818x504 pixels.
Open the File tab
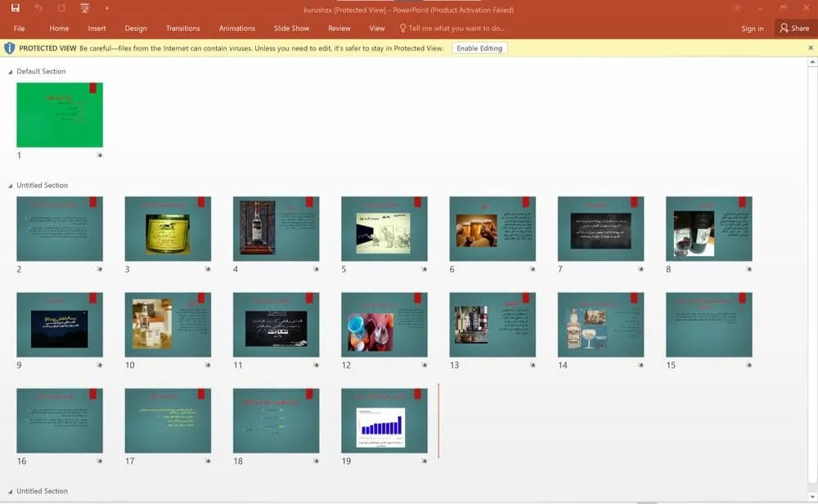point(20,28)
